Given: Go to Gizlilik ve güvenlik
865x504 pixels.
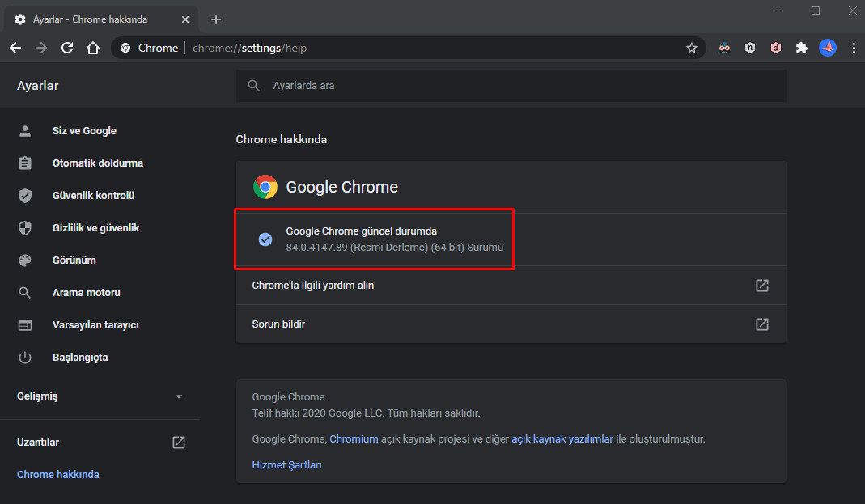Looking at the screenshot, I should coord(95,228).
